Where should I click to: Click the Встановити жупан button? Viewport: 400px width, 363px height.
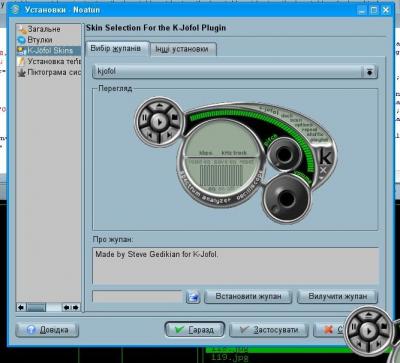pyautogui.click(x=248, y=296)
